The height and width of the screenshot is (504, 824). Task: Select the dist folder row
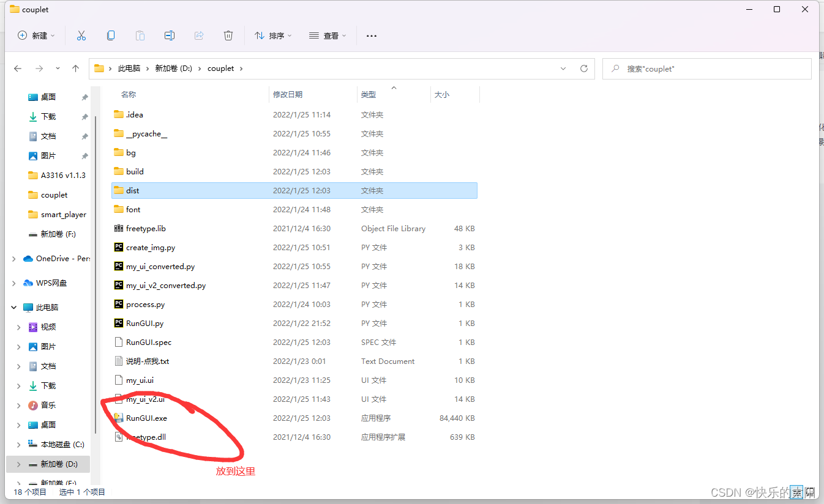click(x=294, y=190)
